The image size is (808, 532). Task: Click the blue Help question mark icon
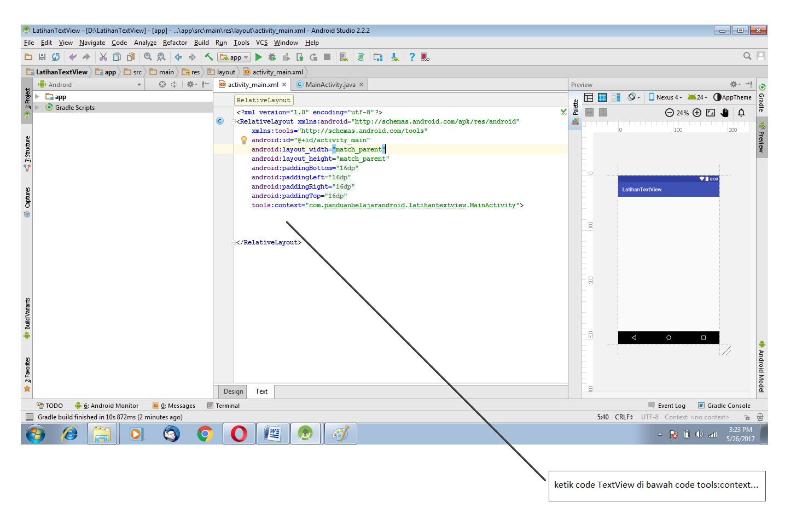tap(412, 57)
